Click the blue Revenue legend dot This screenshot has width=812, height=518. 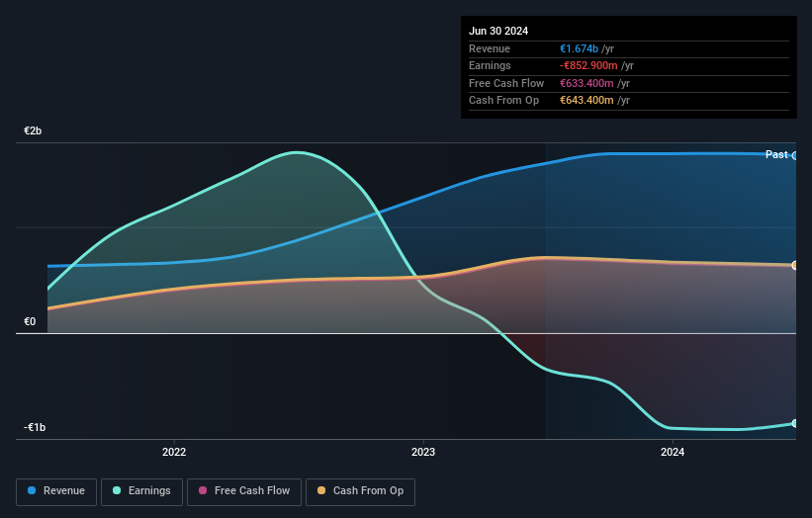pyautogui.click(x=32, y=490)
